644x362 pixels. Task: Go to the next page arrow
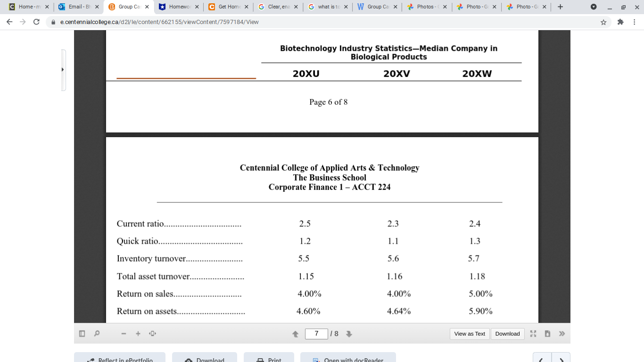349,334
